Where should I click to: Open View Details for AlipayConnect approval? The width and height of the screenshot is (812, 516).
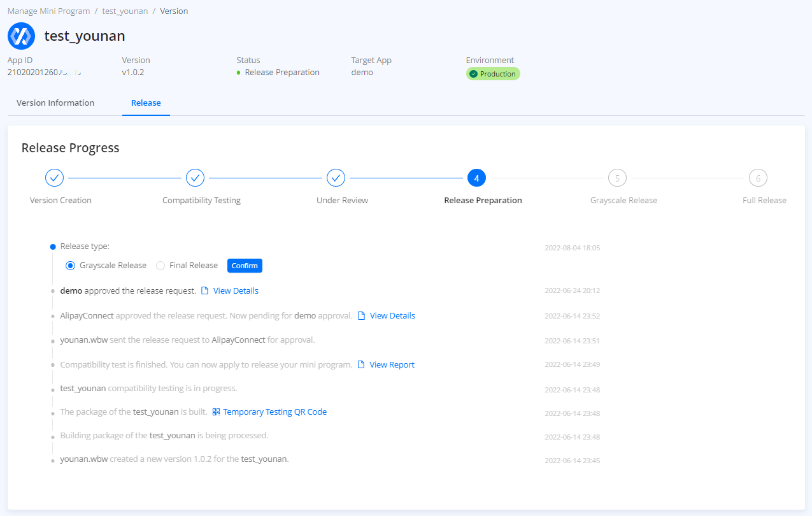tap(392, 316)
